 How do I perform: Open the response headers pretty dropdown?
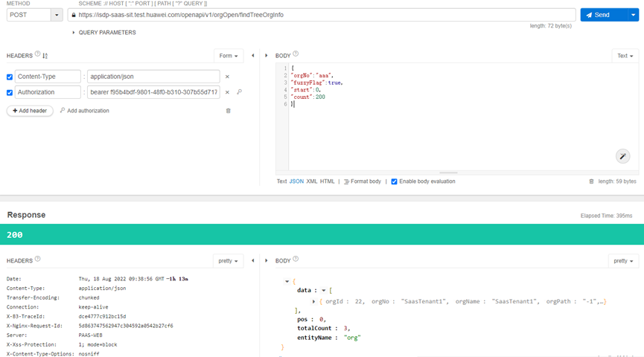[228, 261]
